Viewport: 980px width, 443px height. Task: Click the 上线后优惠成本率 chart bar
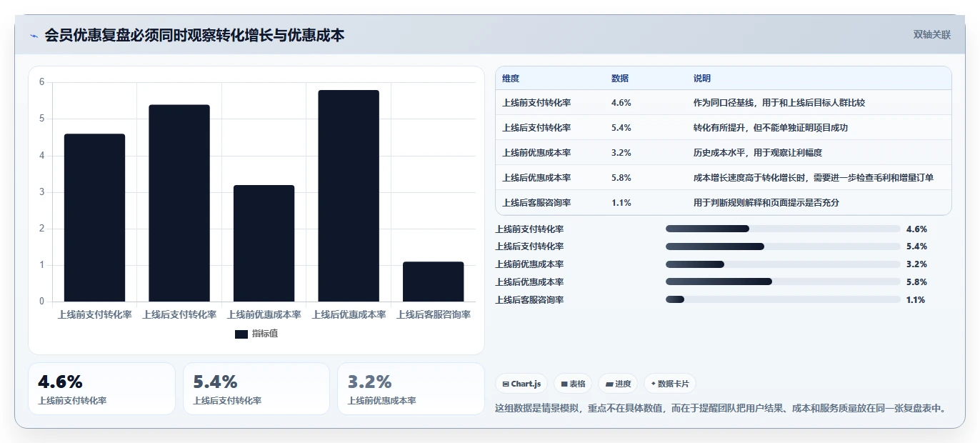349,196
